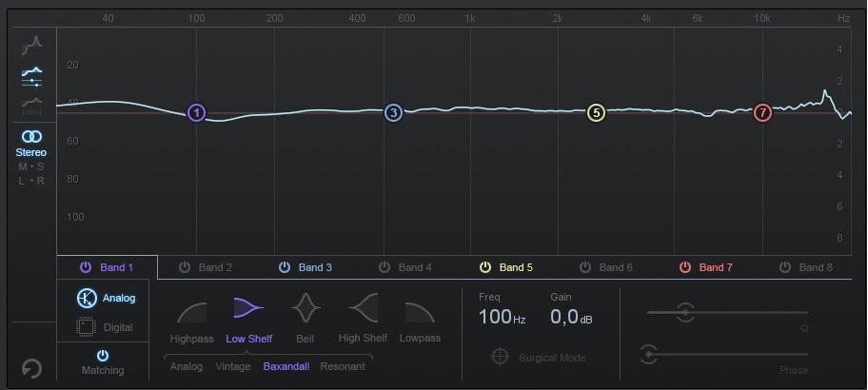Click the Freq value field
This screenshot has height=390, width=868.
pos(502,317)
